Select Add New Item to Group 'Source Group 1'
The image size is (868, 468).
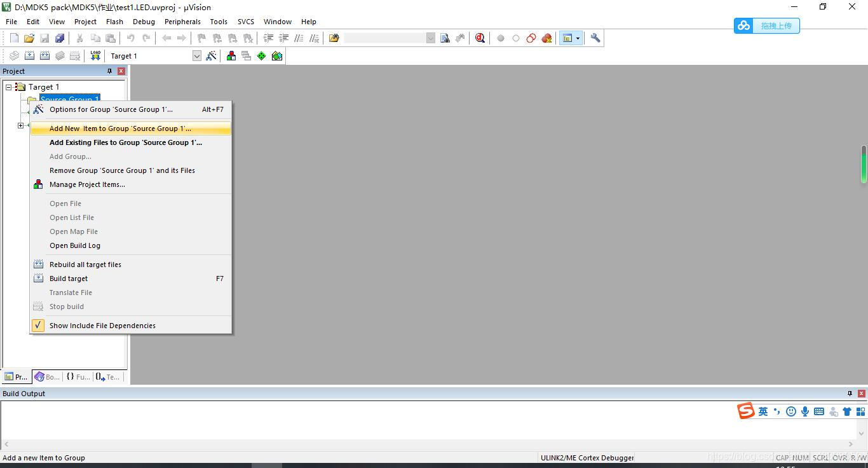131,128
